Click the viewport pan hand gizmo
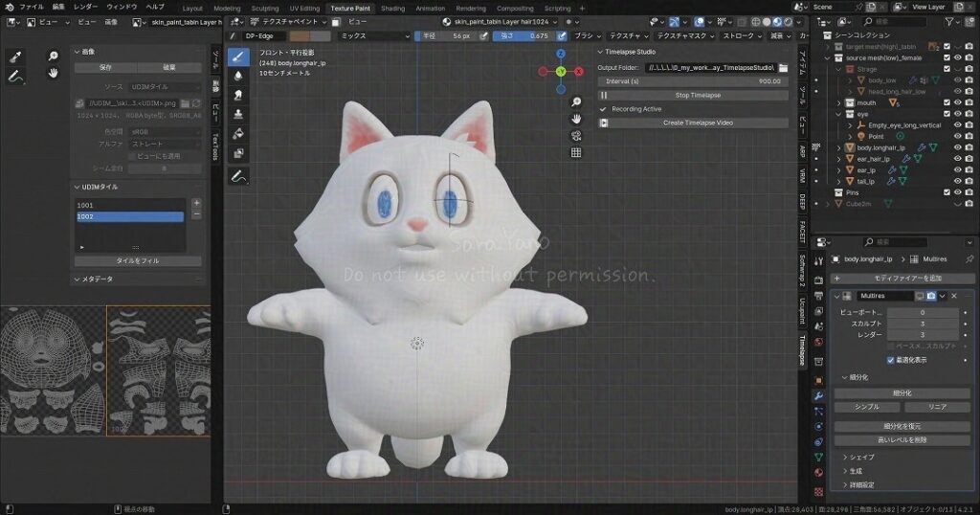Image resolution: width=980 pixels, height=515 pixels. click(x=576, y=119)
